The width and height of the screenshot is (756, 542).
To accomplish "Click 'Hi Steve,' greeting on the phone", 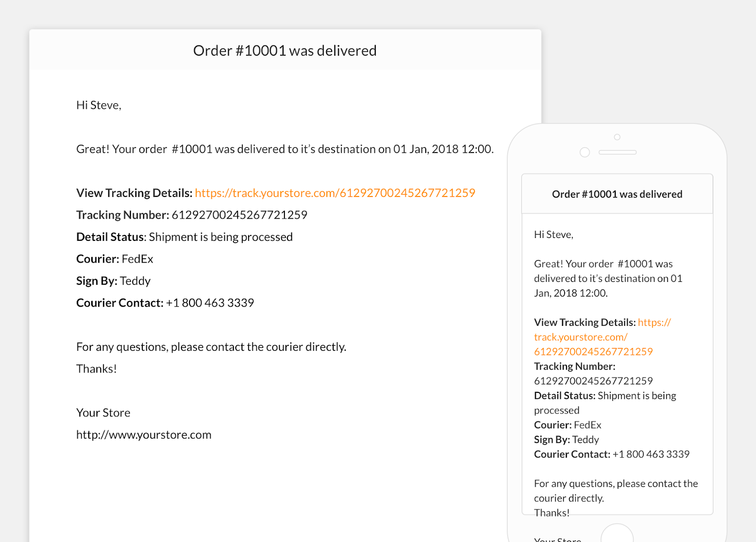I will click(x=553, y=235).
